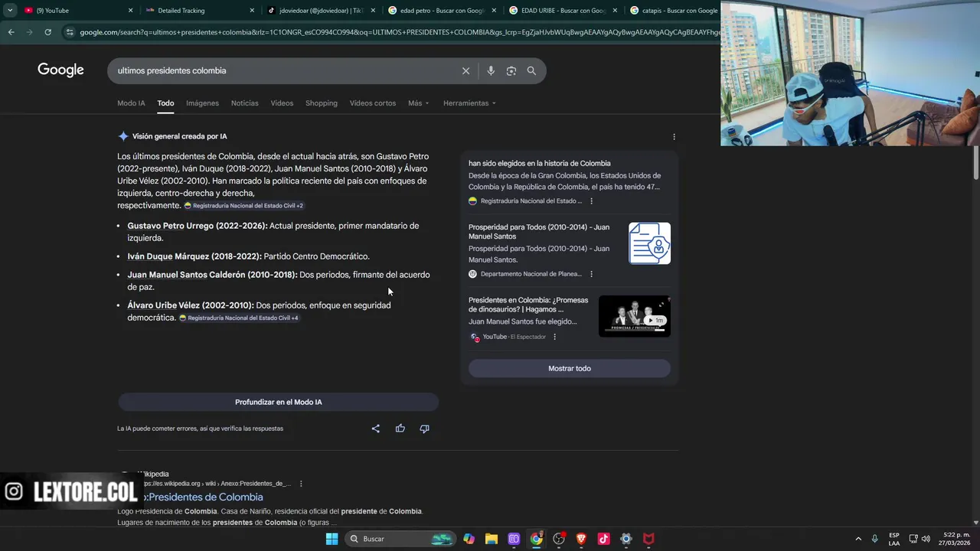Click the Registraduría Nacional del Estado Civil +2 source chip
The width and height of the screenshot is (980, 551).
243,206
